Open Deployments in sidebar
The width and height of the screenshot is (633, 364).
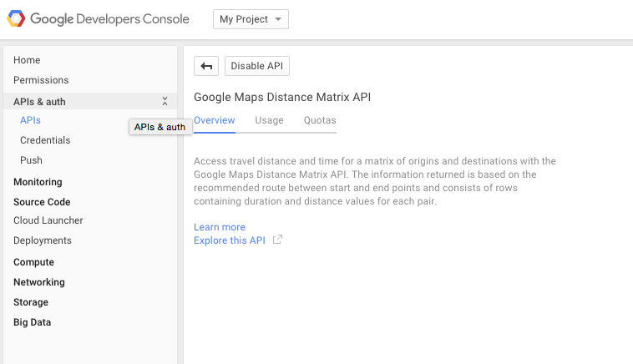(x=43, y=240)
